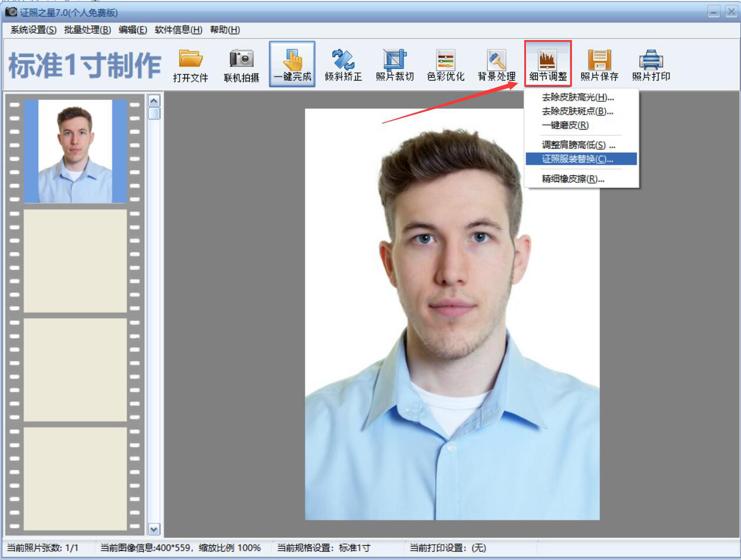Select 去除皮肤高光 menu entry

577,97
